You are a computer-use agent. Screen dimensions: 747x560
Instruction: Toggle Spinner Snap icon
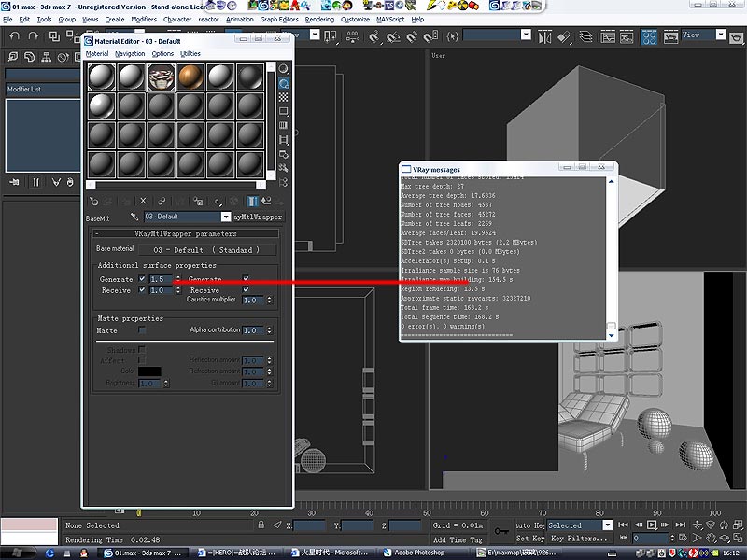point(431,36)
